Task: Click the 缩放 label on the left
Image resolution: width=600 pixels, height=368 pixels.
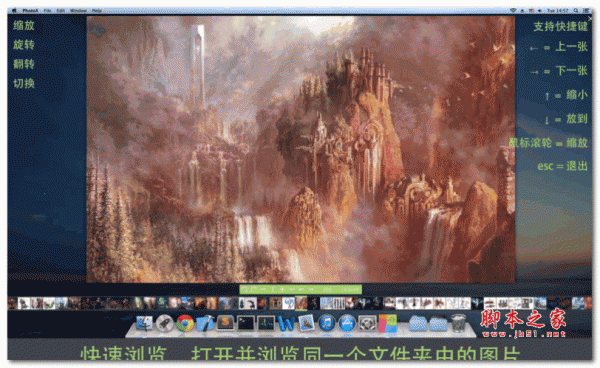Action: [x=24, y=26]
